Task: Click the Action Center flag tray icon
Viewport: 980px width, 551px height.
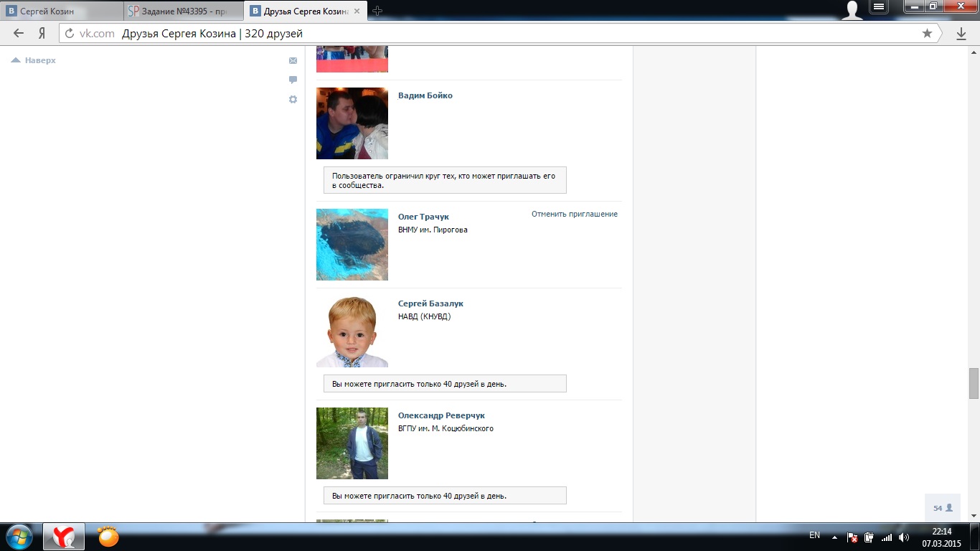Action: pos(852,537)
